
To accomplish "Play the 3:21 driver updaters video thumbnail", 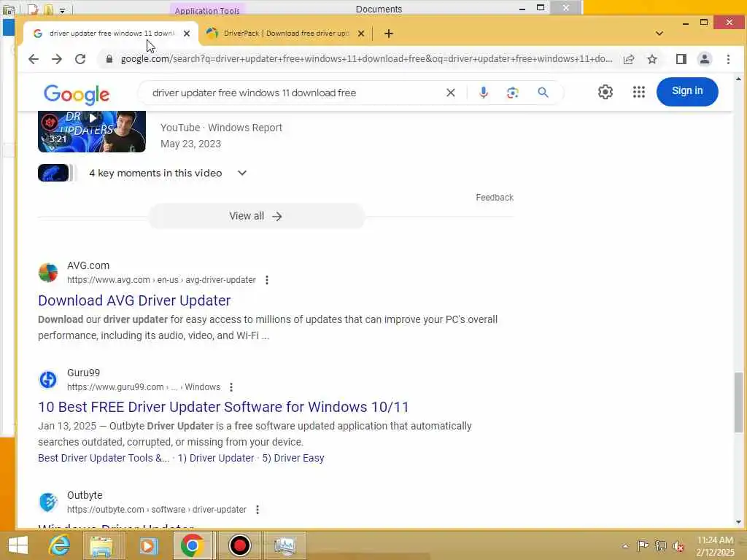I will [92, 132].
